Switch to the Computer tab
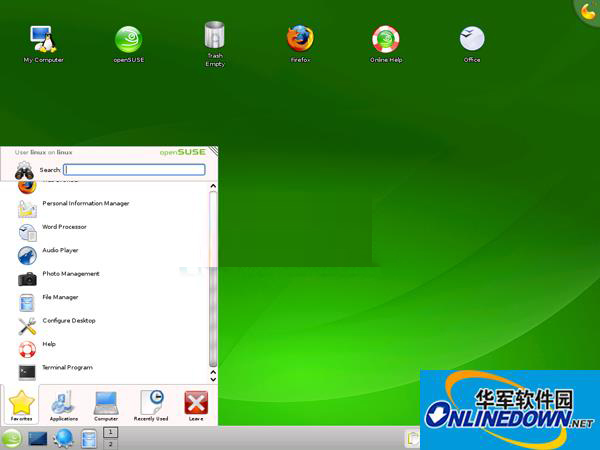The image size is (600, 450). pos(107,405)
